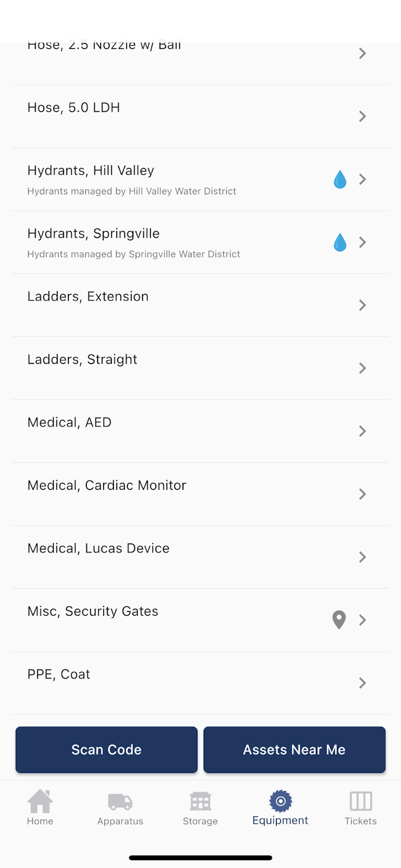This screenshot has width=401, height=868.
Task: Tap Security Gates map pin icon
Action: (x=339, y=620)
